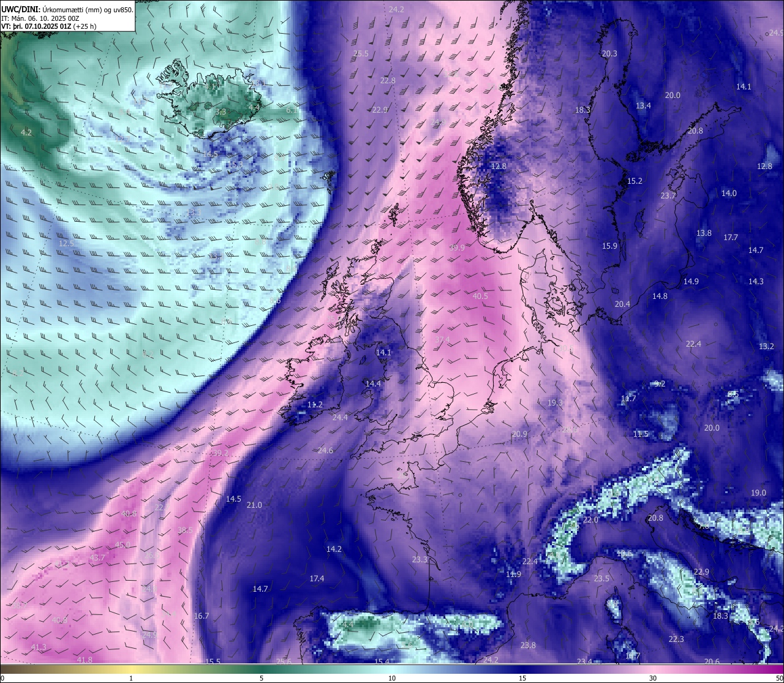Click the 13.8 value over the Baltic states

(x=704, y=233)
